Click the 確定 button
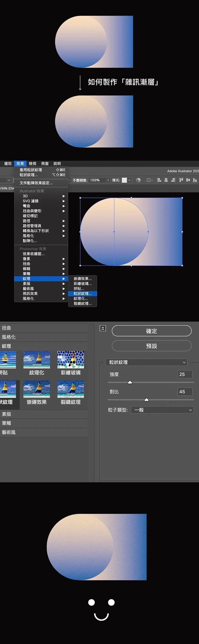Screen dimensions: 199x644 tap(151, 331)
